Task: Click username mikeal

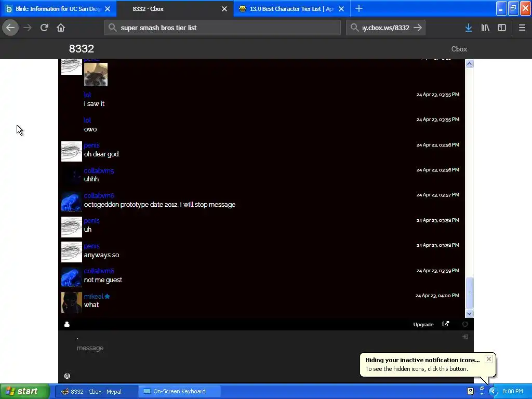Action: (x=94, y=296)
